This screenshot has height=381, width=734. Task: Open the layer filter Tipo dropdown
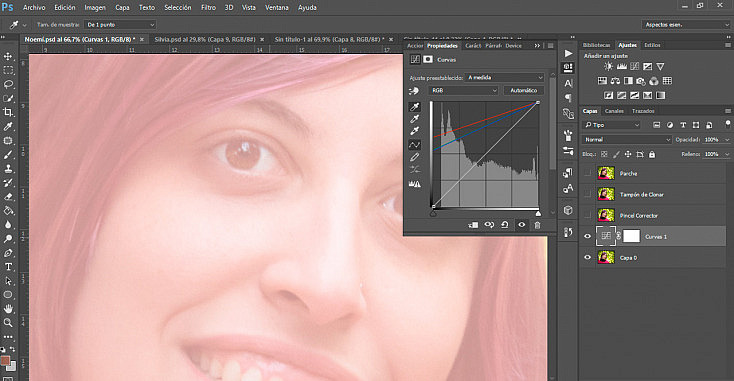pos(611,125)
